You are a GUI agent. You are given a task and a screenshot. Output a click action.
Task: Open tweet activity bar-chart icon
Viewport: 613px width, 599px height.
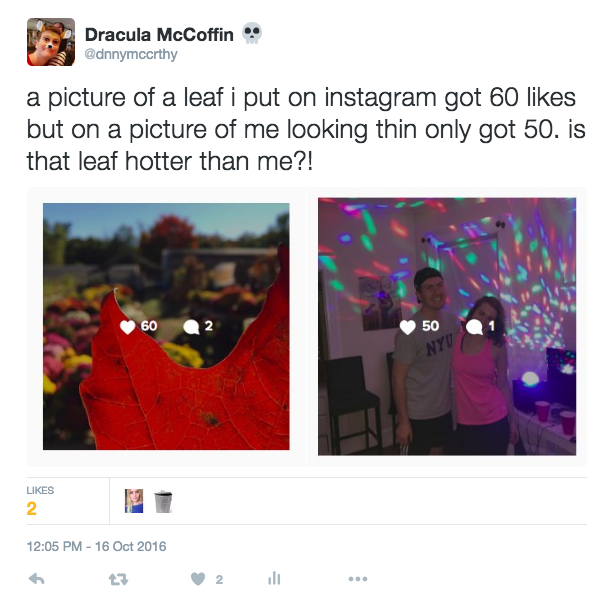coord(274,578)
